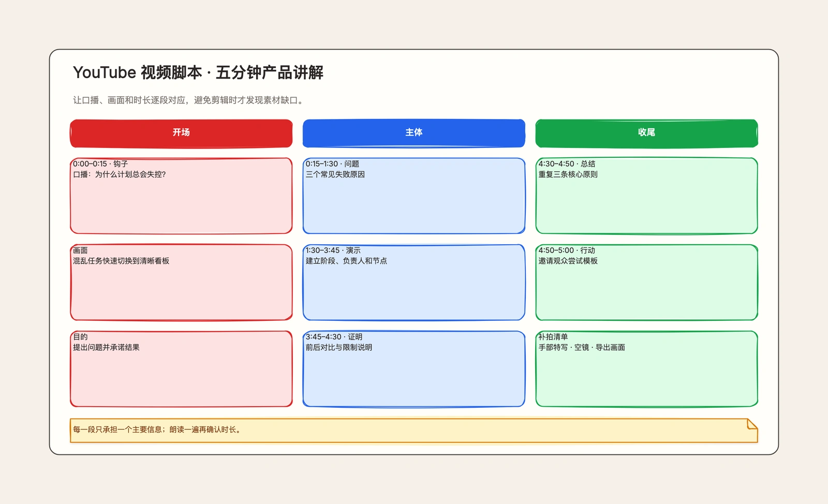This screenshot has width=828, height=504.
Task: Click text 前后对比与限制说明
Action: click(339, 347)
